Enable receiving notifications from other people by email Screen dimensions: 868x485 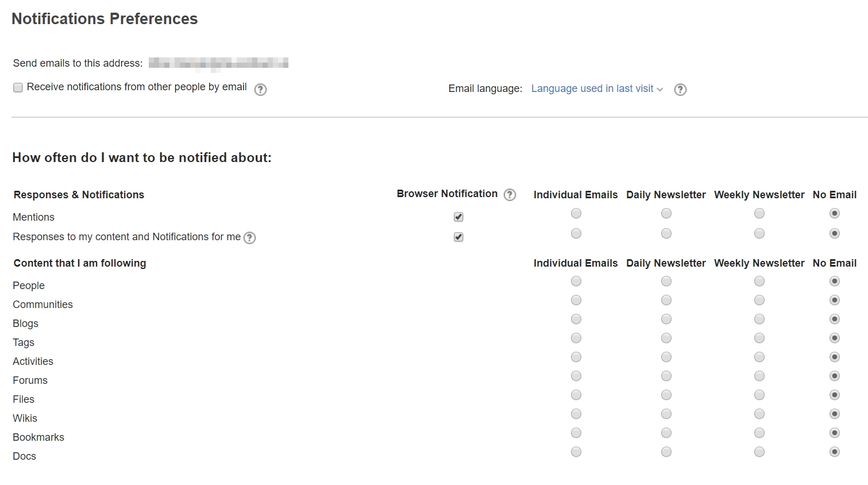click(18, 87)
